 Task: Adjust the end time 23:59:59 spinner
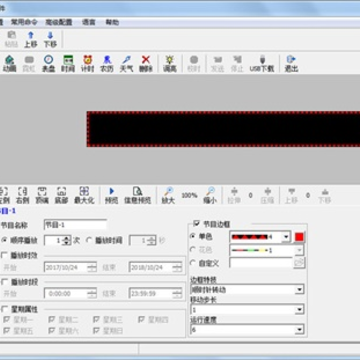click(177, 294)
